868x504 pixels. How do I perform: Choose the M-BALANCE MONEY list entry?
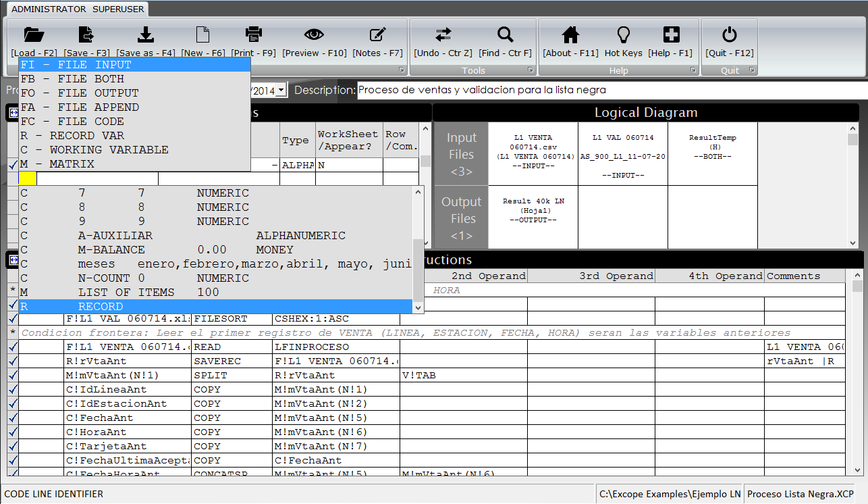click(215, 250)
